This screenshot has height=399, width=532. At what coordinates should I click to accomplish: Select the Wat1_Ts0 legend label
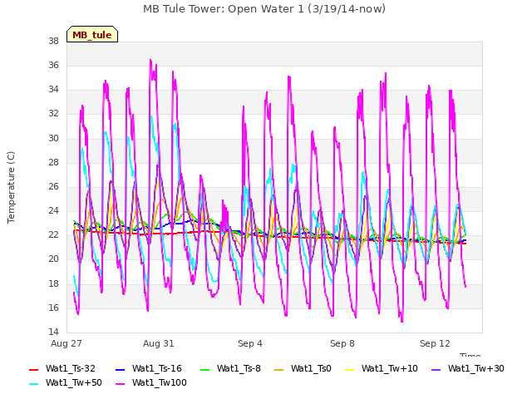[311, 368]
